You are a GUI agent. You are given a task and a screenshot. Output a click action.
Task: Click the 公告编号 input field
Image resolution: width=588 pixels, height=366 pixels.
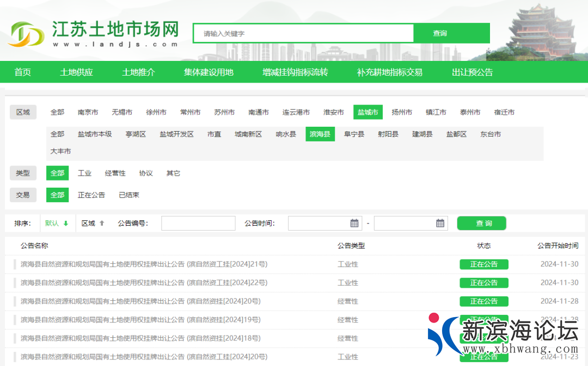[198, 223]
